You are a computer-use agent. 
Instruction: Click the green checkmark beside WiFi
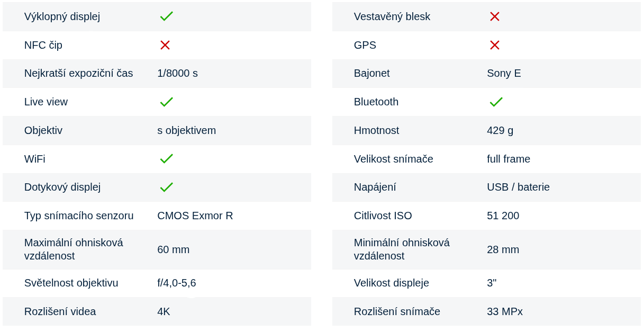pos(166,159)
